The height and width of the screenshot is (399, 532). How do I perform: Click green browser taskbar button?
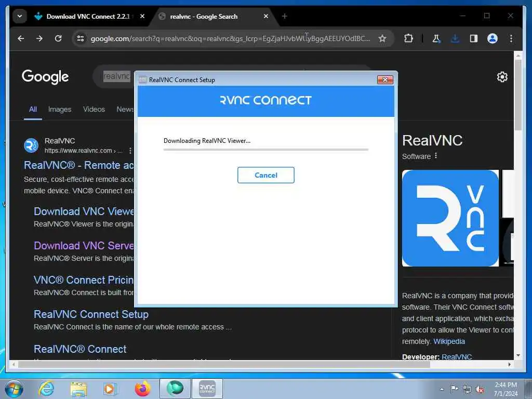tap(175, 389)
